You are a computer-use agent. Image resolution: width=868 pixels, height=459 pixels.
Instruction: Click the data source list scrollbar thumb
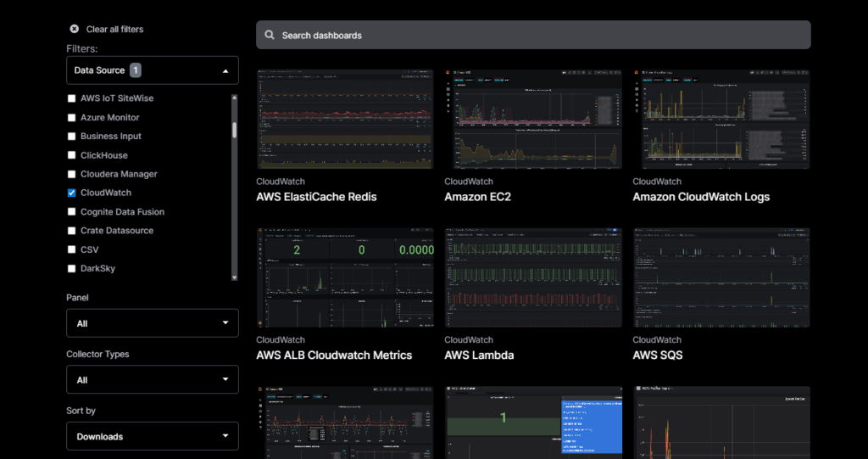coord(234,131)
